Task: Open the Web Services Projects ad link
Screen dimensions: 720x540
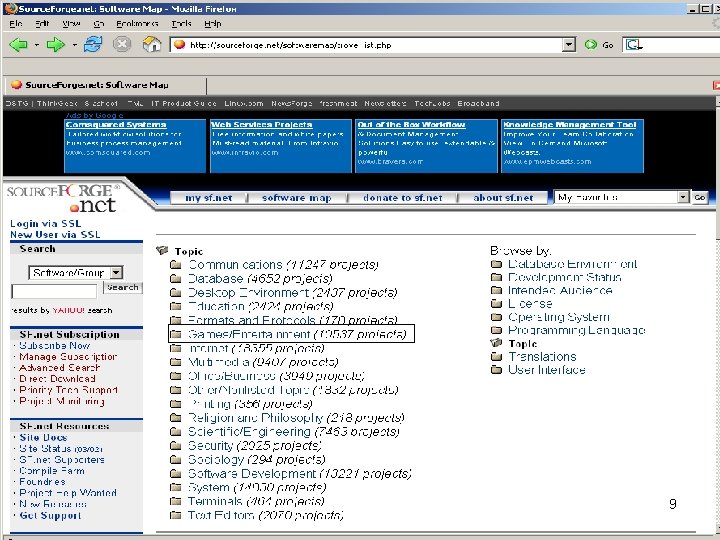Action: pos(262,124)
